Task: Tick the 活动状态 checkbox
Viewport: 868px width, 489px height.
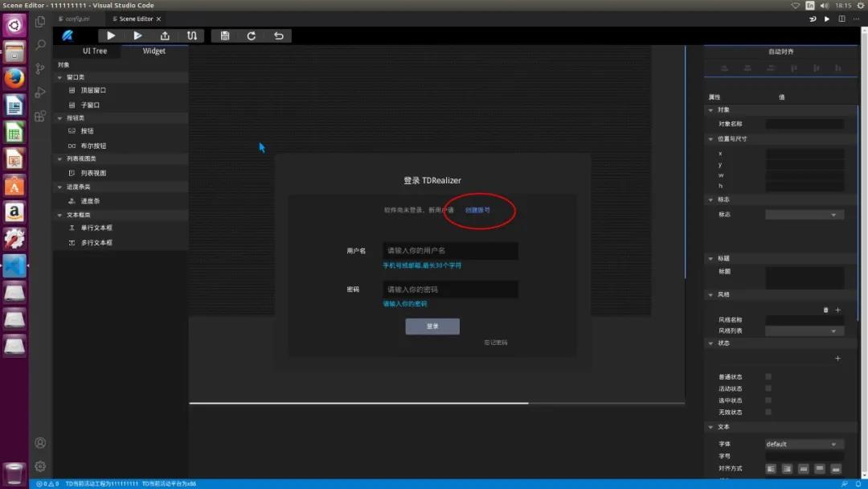Action: coord(768,388)
